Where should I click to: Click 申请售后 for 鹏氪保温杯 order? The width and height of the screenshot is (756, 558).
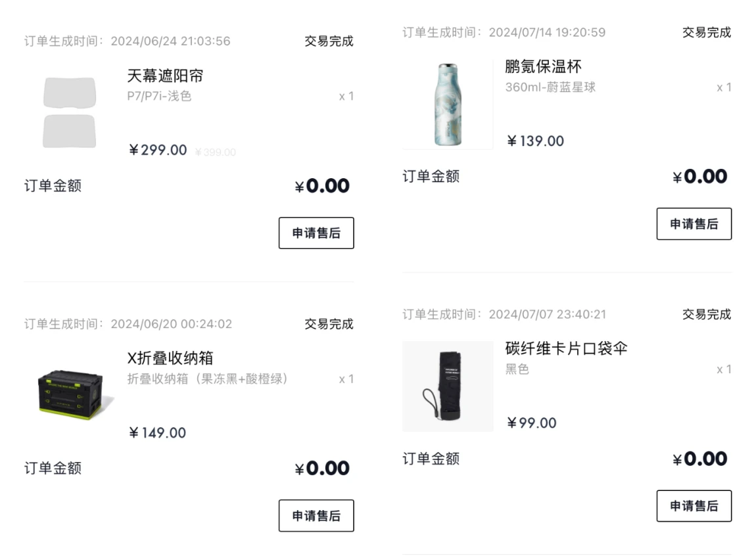tap(694, 224)
